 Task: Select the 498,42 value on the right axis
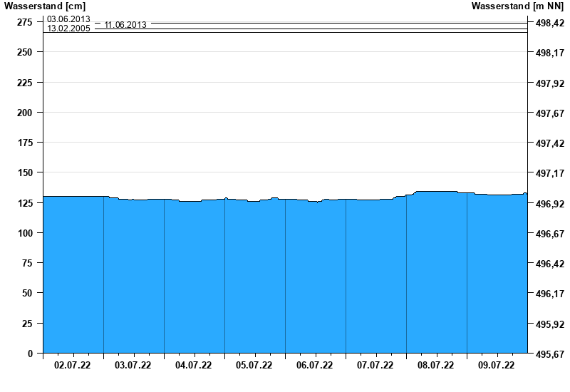pos(549,24)
